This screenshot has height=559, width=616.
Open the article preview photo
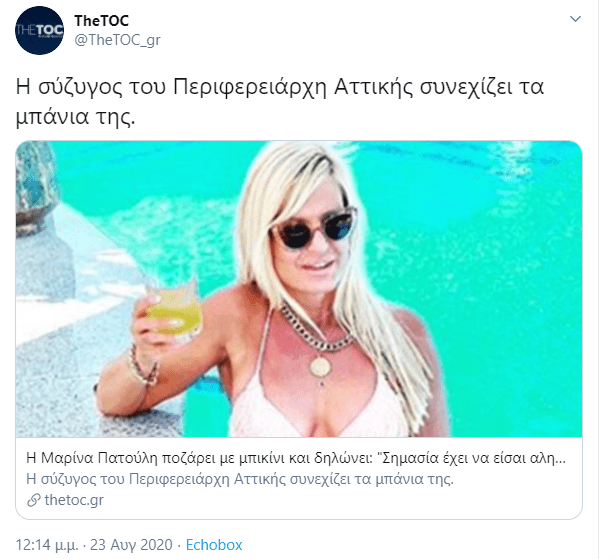(x=299, y=289)
